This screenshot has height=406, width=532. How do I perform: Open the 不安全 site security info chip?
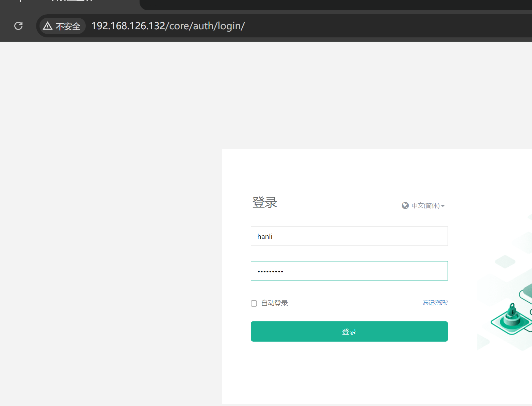(x=62, y=26)
